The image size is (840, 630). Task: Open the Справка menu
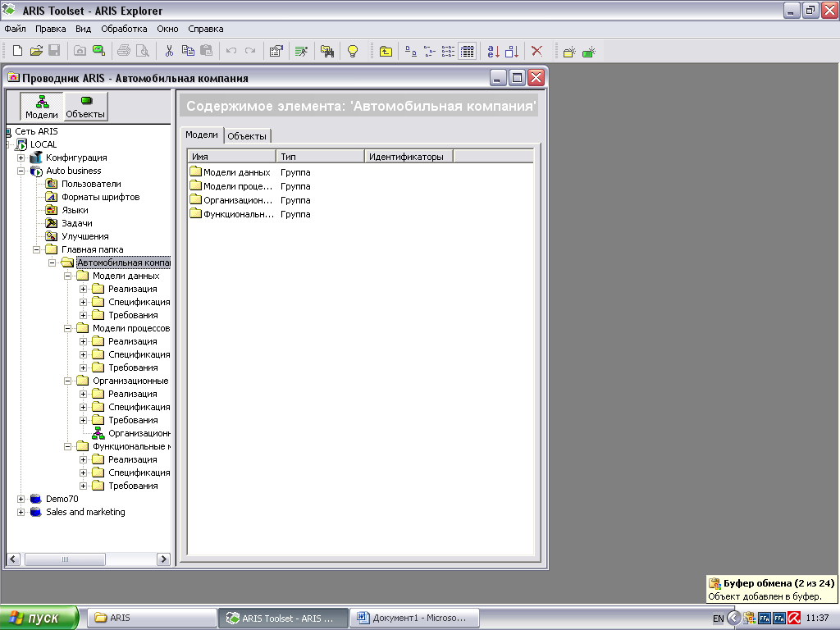pos(206,29)
